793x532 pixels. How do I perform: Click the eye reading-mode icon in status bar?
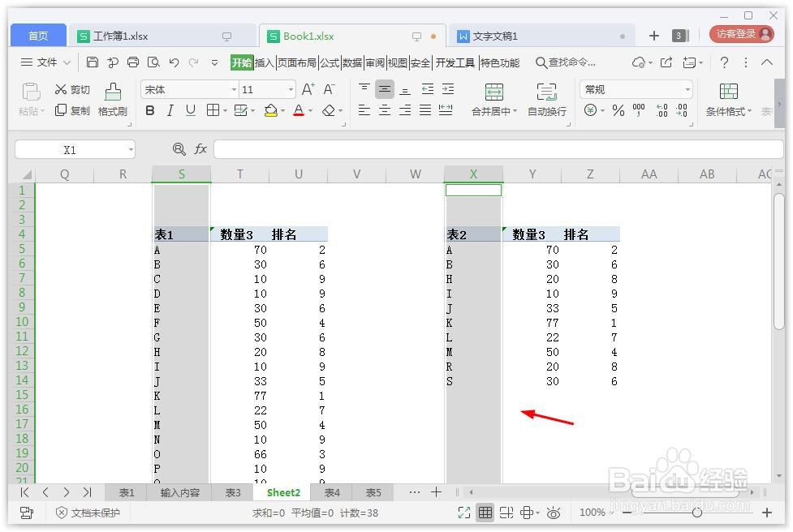point(554,513)
